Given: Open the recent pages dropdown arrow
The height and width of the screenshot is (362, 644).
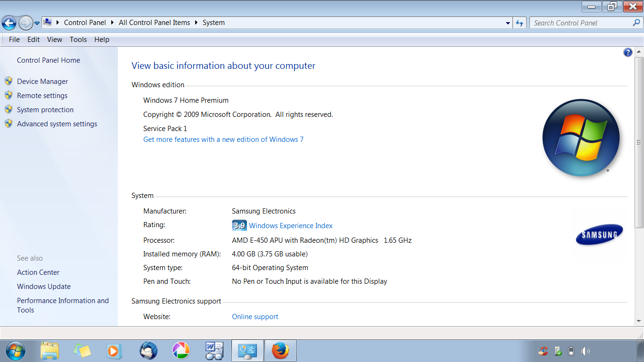Looking at the screenshot, I should click(x=37, y=23).
